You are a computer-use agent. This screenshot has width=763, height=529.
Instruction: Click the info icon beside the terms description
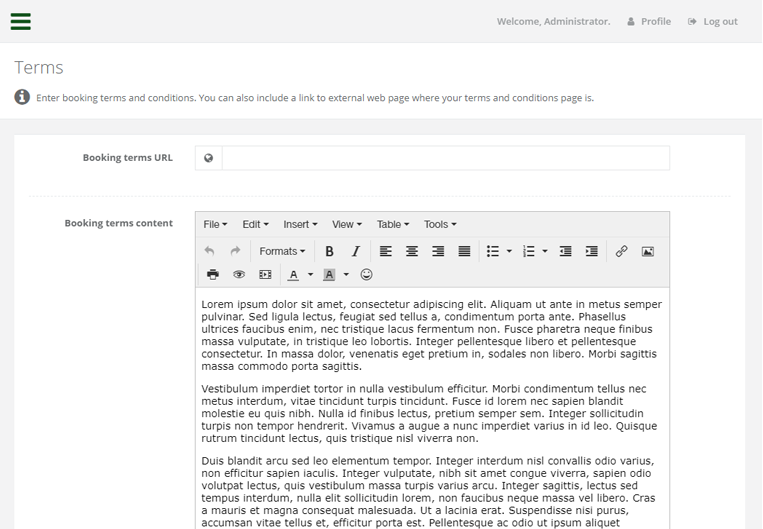click(22, 97)
